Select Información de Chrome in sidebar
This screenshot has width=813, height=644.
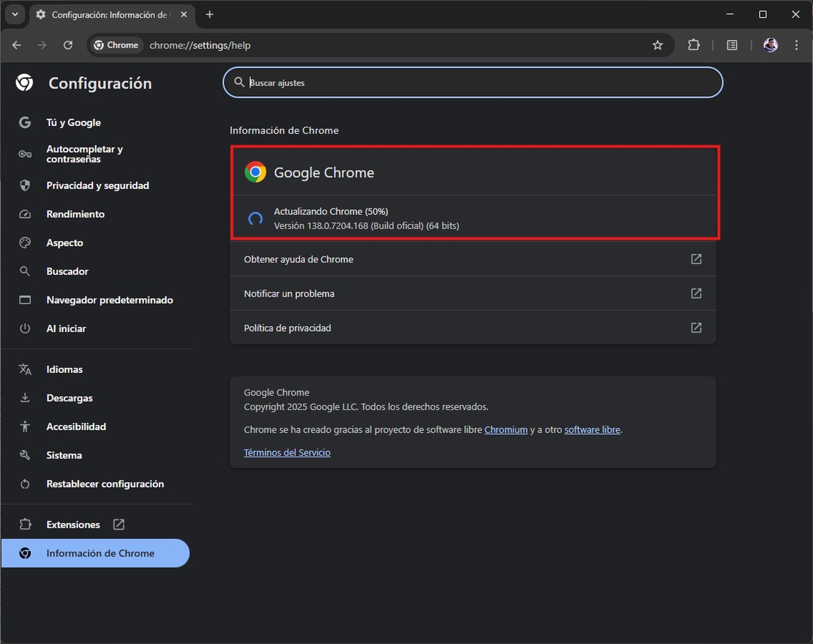click(x=95, y=553)
